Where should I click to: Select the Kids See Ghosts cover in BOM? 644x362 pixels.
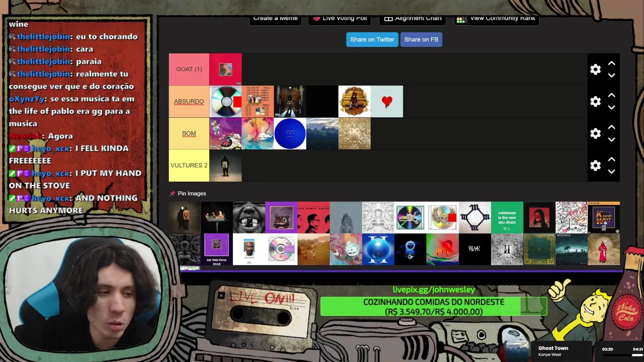(258, 134)
